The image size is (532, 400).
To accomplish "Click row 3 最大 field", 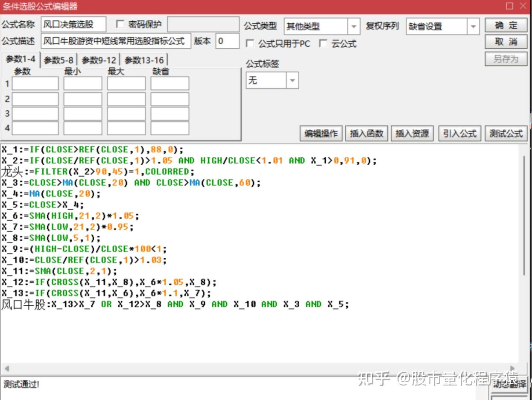I will 126,114.
